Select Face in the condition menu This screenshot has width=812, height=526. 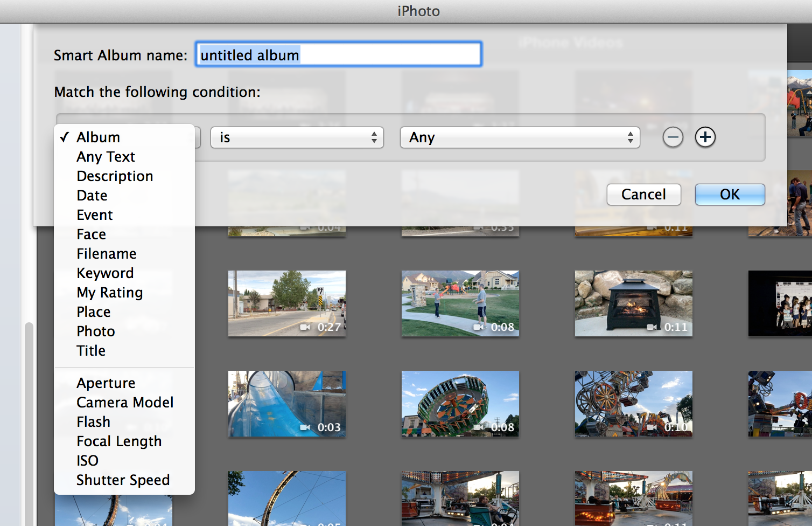124,234
